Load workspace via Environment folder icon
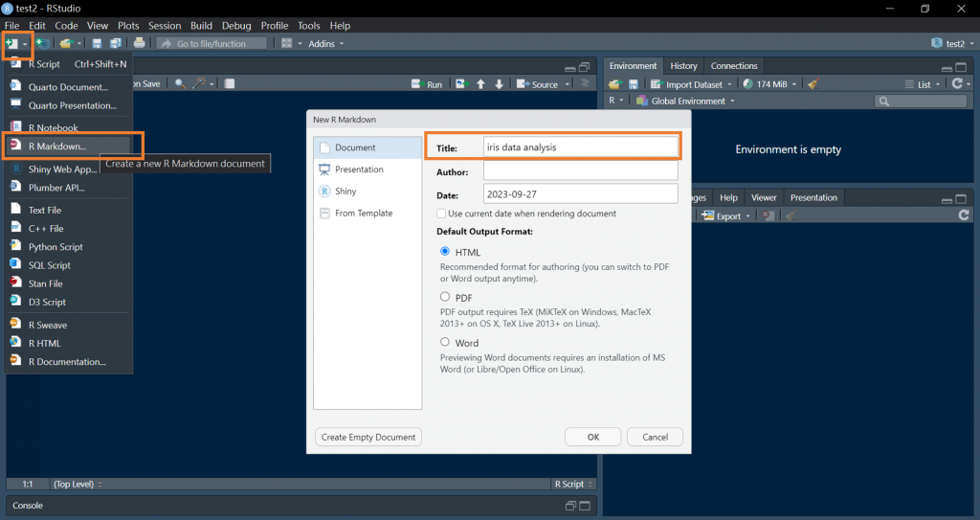 [x=615, y=84]
